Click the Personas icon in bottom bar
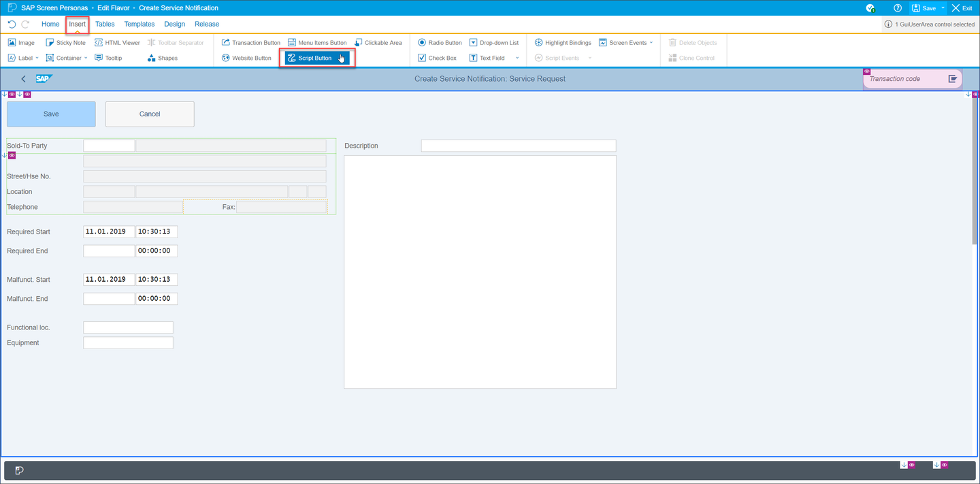 (x=19, y=470)
